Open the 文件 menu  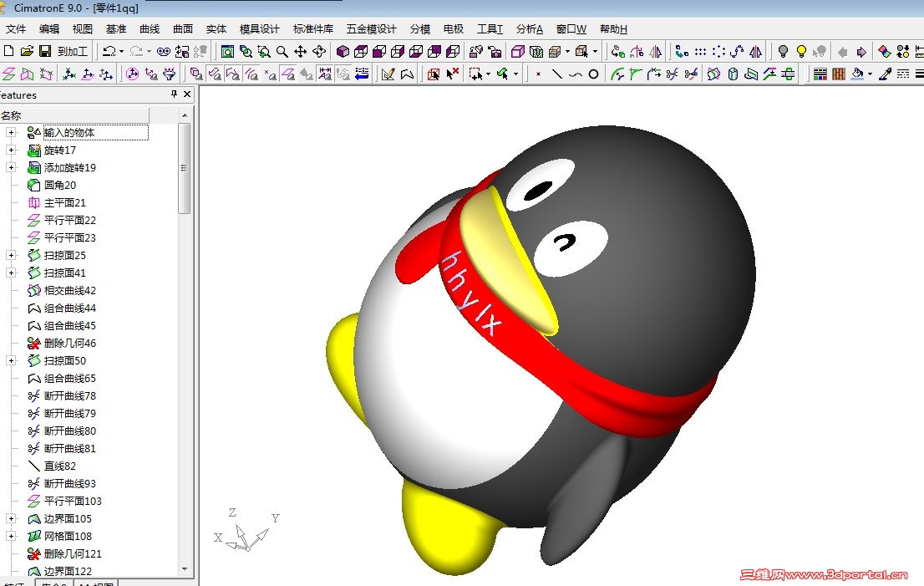(x=16, y=29)
